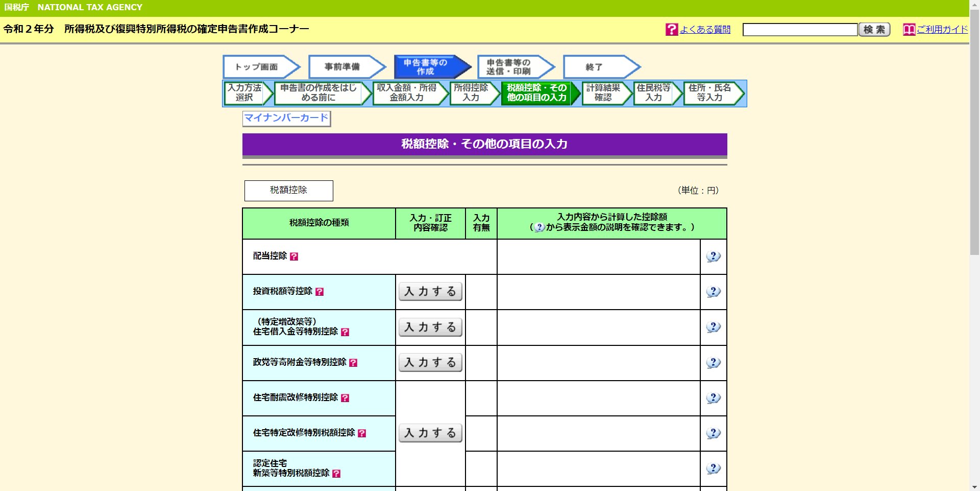980x491 pixels.
Task: Click 入力する for 住宅特定改修特別税額控除
Action: pyautogui.click(x=430, y=433)
